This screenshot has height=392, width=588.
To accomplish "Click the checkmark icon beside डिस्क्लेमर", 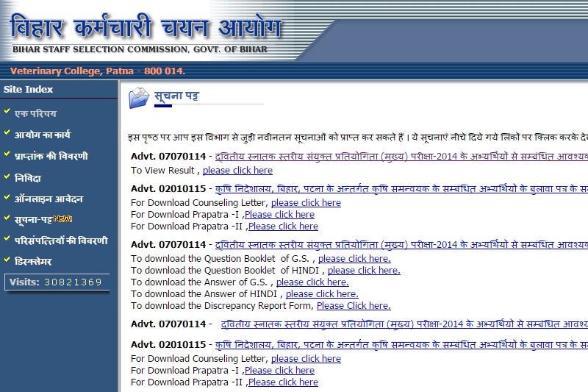I will 7,260.
